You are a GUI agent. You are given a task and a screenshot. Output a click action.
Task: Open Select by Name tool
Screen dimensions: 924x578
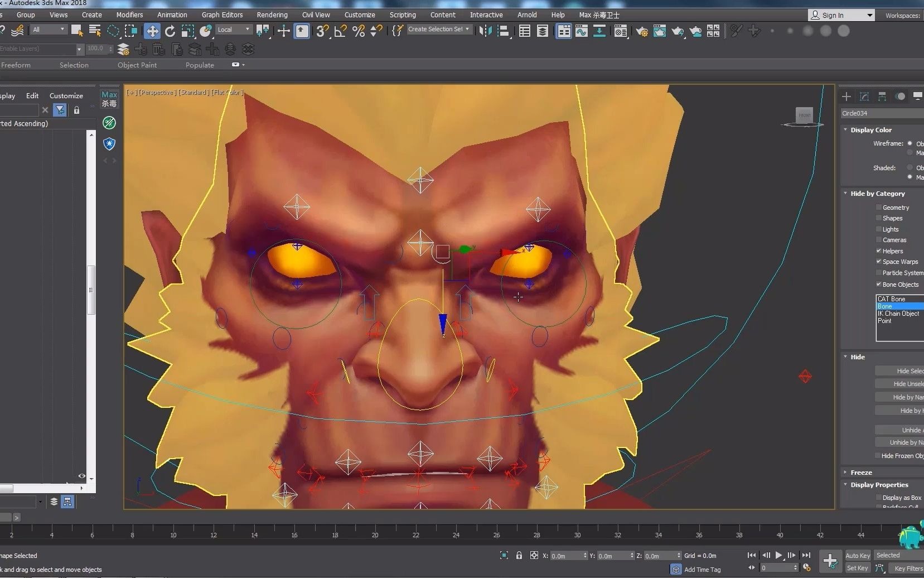click(95, 31)
